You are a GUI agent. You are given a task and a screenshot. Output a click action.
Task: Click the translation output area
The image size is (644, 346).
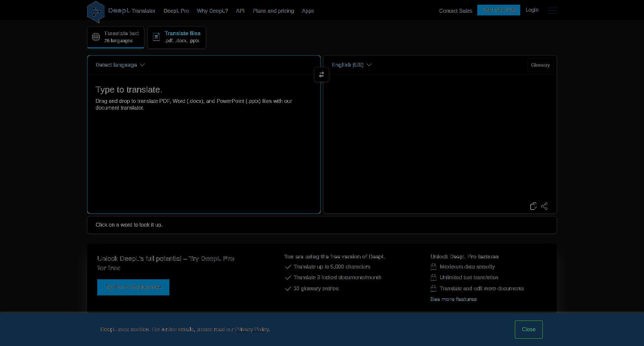coord(440,137)
